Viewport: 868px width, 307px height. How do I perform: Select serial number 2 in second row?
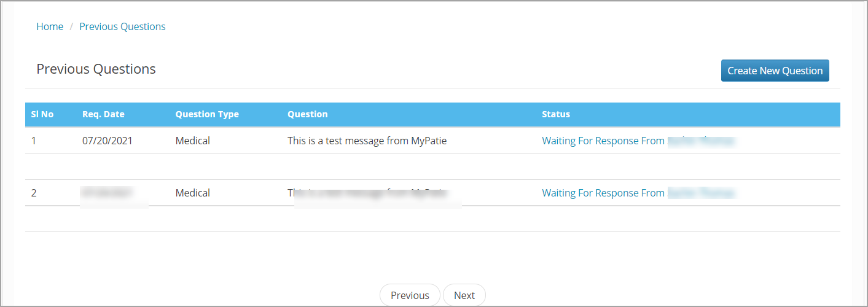tap(34, 193)
